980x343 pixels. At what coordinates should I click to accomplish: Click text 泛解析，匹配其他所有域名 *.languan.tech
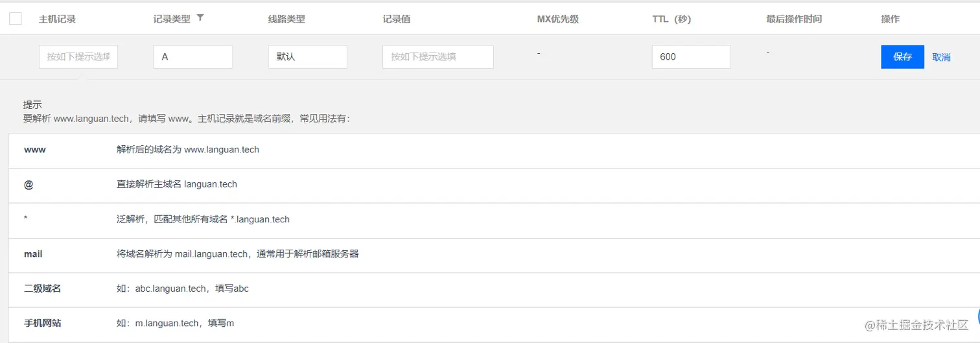tap(203, 219)
